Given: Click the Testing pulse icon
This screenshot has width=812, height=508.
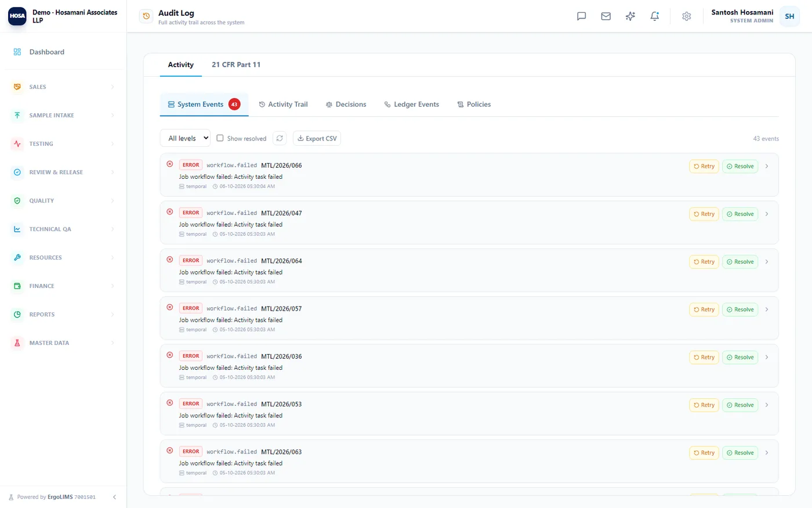Looking at the screenshot, I should coord(17,143).
